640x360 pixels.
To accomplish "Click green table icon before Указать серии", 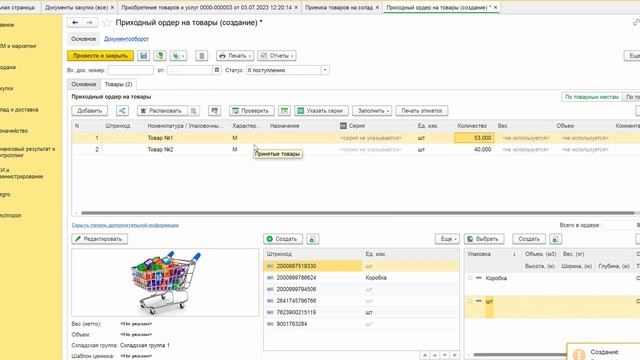I will pos(284,111).
